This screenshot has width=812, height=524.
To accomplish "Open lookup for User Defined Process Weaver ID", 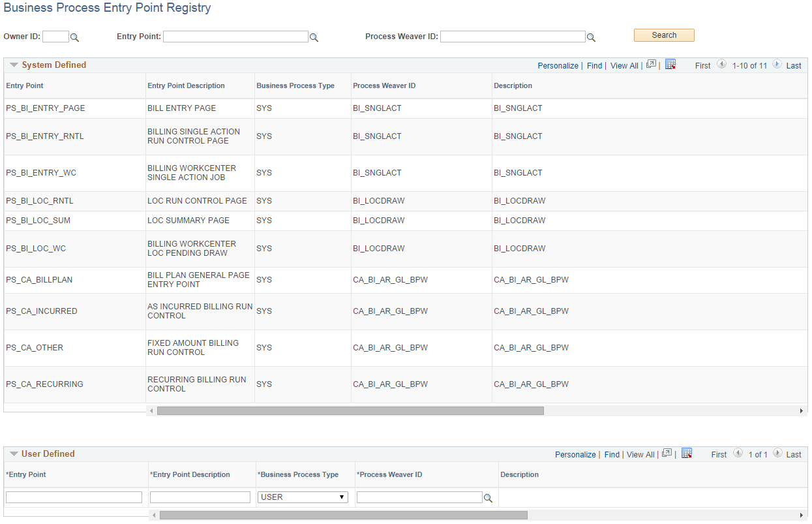I will (x=488, y=497).
